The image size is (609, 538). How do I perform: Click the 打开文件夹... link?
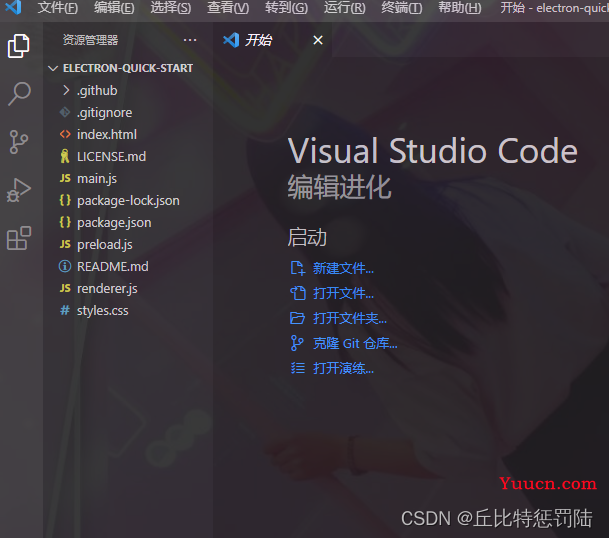point(350,318)
